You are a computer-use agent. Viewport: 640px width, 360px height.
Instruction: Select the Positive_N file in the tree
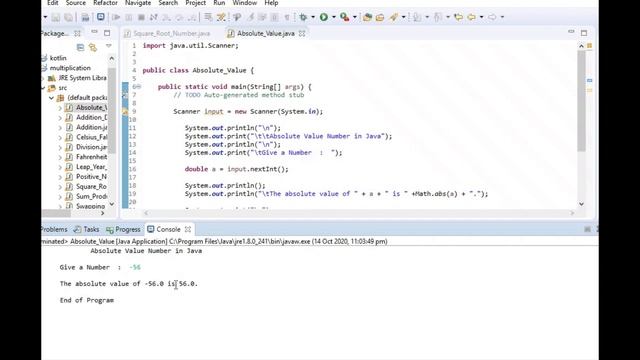tap(91, 177)
